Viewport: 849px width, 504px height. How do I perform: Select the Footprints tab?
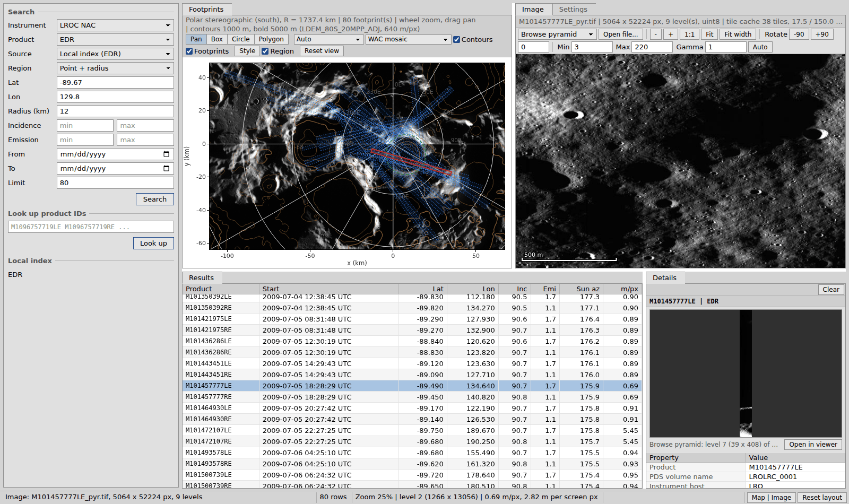pyautogui.click(x=206, y=10)
